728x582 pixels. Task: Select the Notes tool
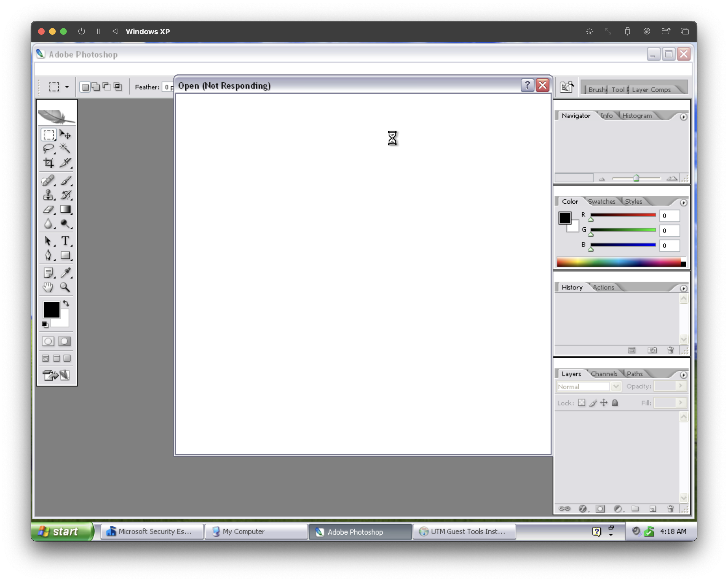(49, 273)
